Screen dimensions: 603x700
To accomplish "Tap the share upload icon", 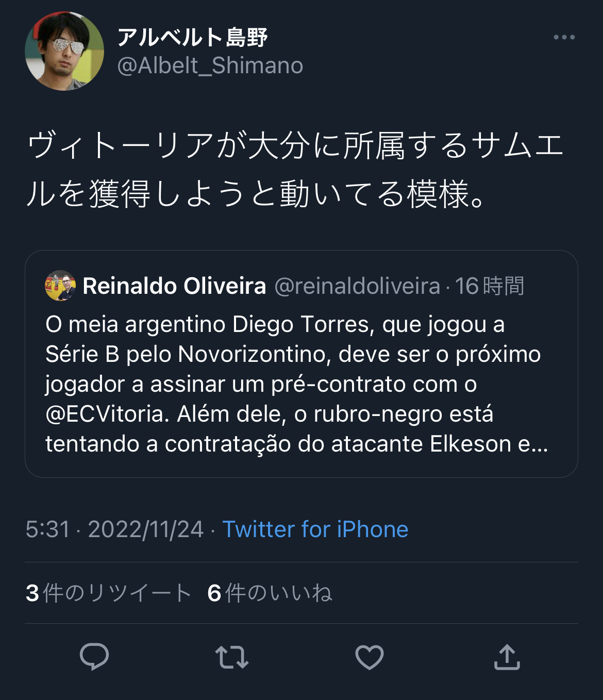I will (507, 657).
